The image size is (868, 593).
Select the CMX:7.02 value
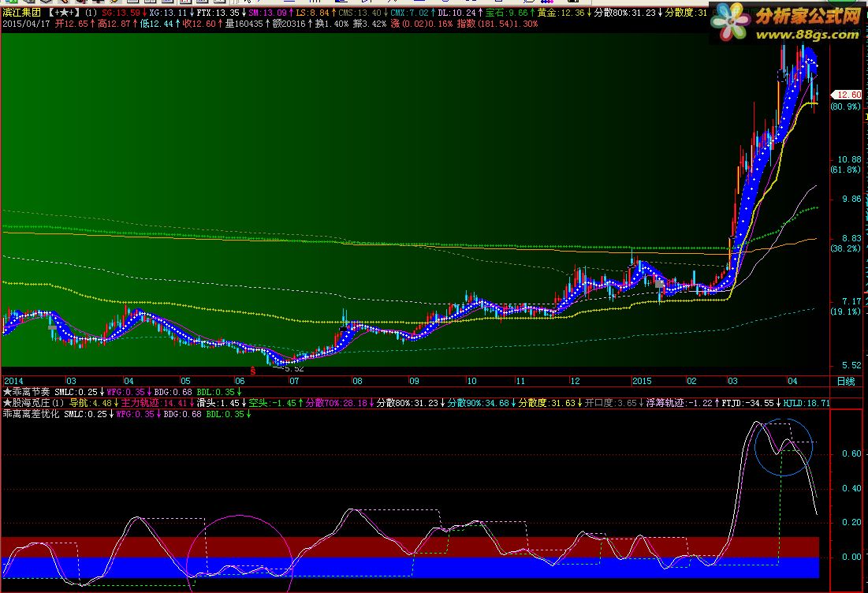click(410, 12)
